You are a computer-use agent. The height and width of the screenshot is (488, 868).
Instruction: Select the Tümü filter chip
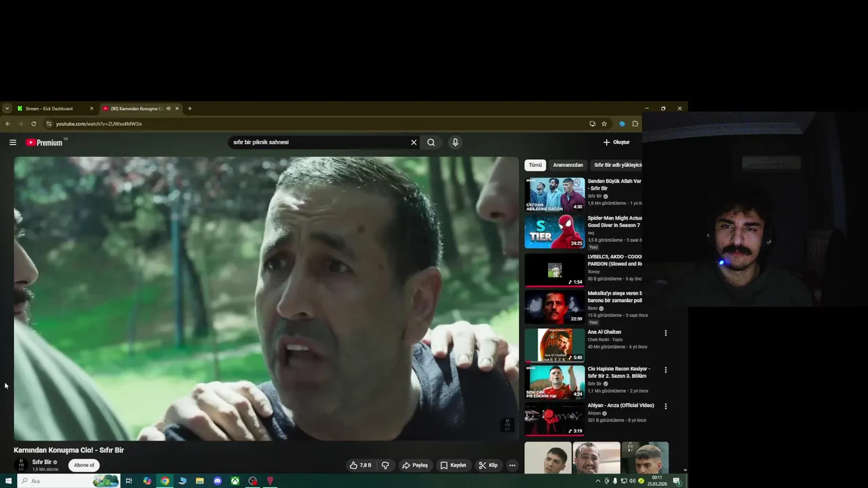tap(535, 165)
